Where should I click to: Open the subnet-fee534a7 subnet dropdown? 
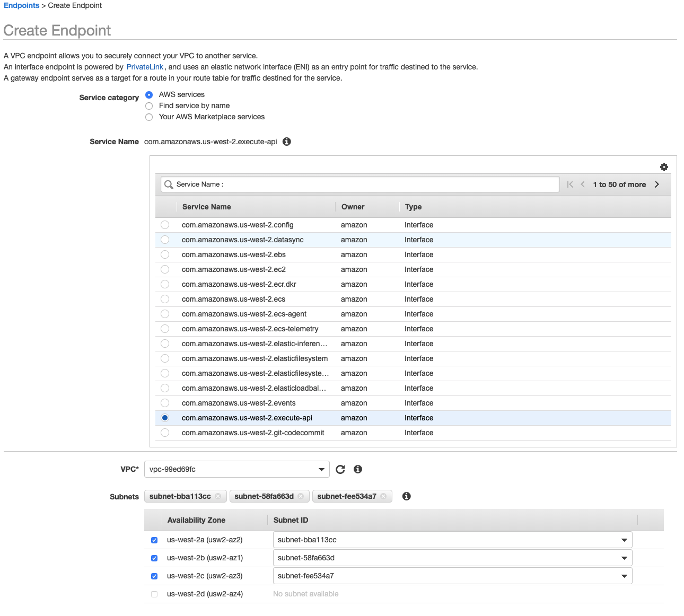click(x=452, y=576)
